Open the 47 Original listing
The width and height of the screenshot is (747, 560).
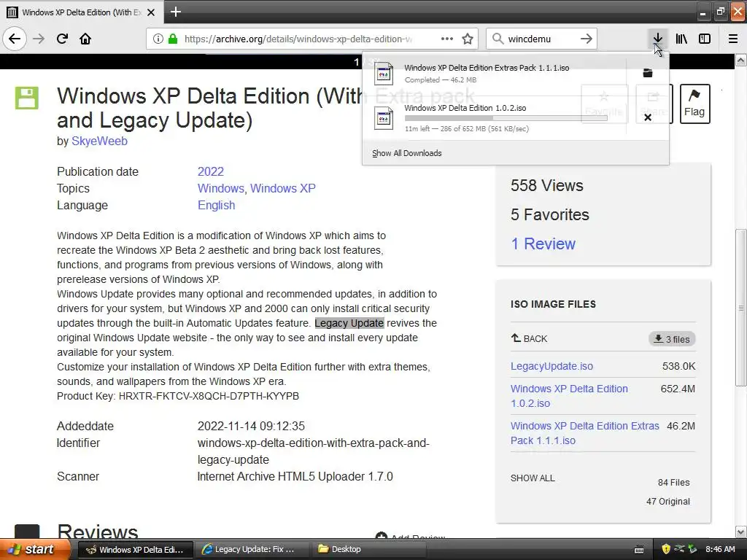pyautogui.click(x=668, y=502)
